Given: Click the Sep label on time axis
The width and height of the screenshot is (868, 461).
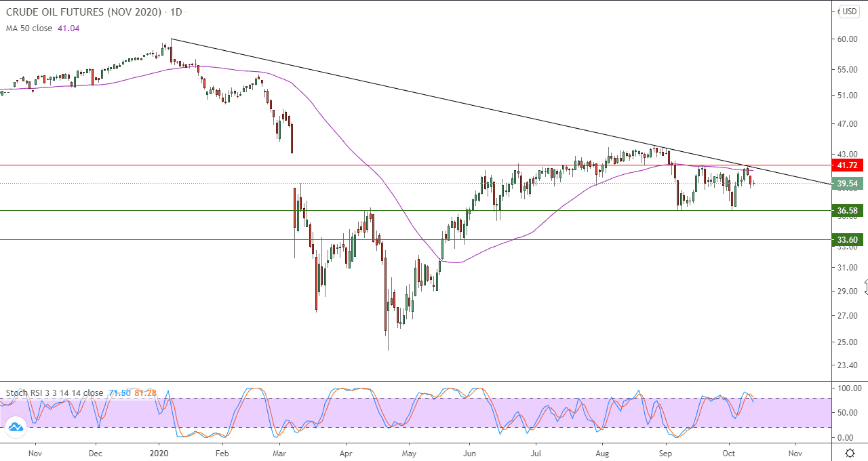Looking at the screenshot, I should coord(666,452).
